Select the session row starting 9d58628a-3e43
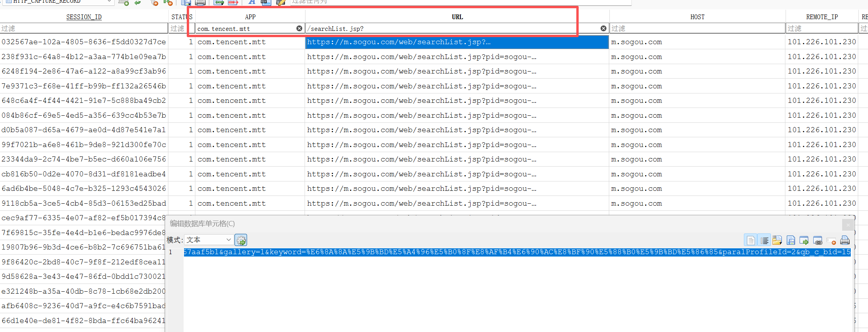The image size is (868, 332). (x=83, y=276)
